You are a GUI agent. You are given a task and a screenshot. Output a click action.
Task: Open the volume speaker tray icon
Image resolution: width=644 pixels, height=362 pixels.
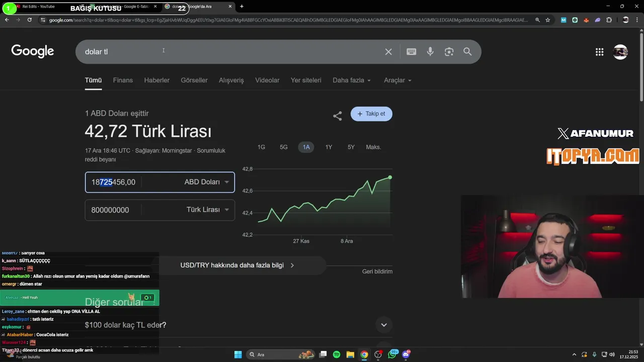612,354
